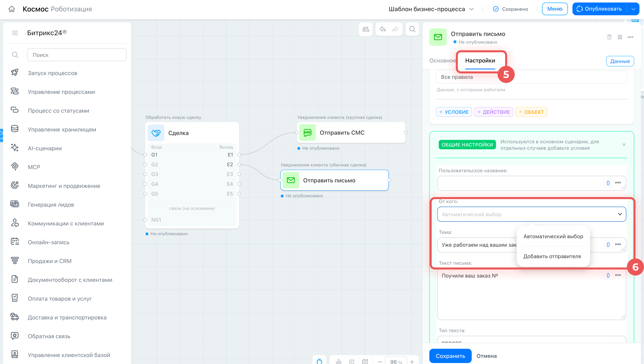The height and width of the screenshot is (364, 644).
Task: Open AI robot assistant icon
Action: 366,29
